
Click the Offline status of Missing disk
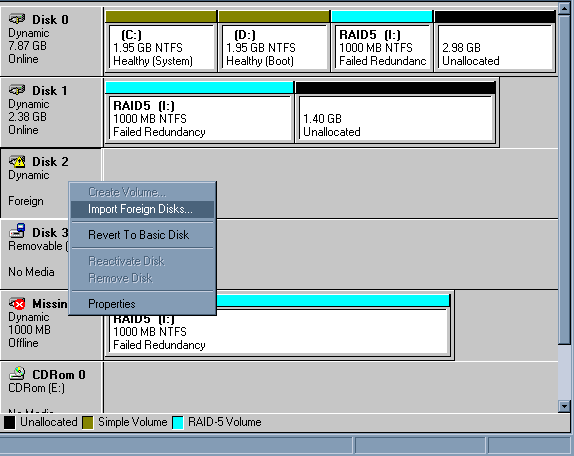tap(23, 343)
